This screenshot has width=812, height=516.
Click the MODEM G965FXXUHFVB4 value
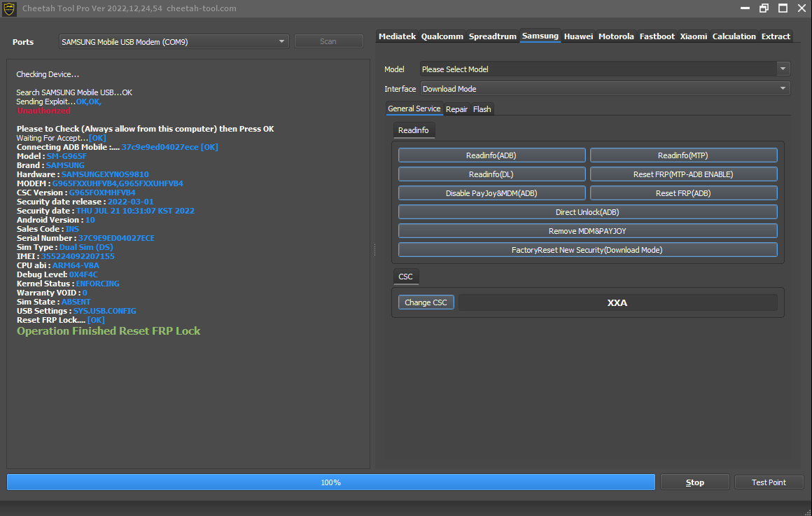tap(118, 184)
